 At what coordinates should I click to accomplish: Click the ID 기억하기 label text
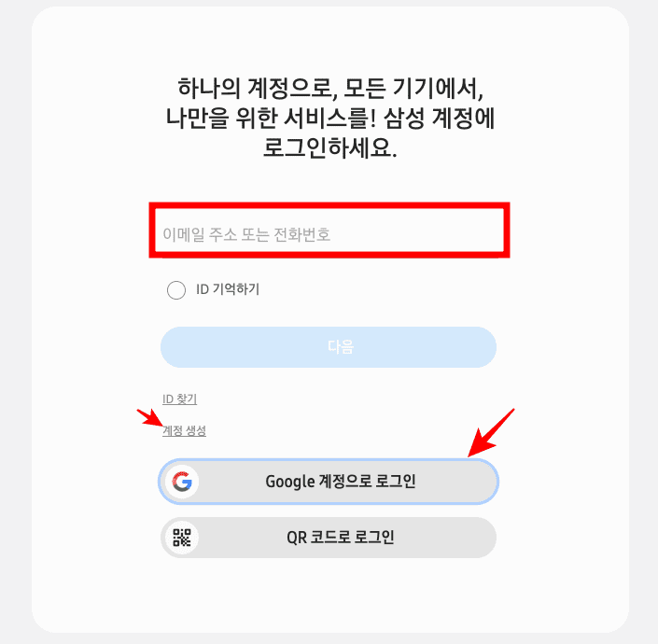[228, 289]
